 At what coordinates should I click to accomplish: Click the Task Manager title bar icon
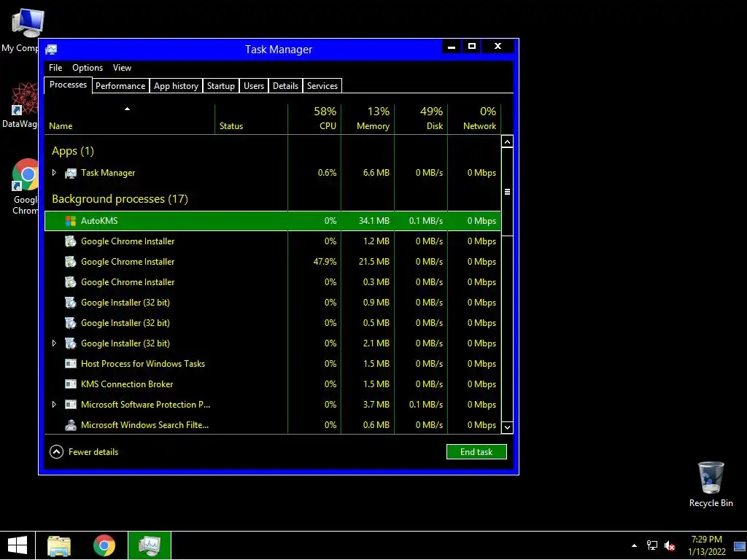coord(52,50)
